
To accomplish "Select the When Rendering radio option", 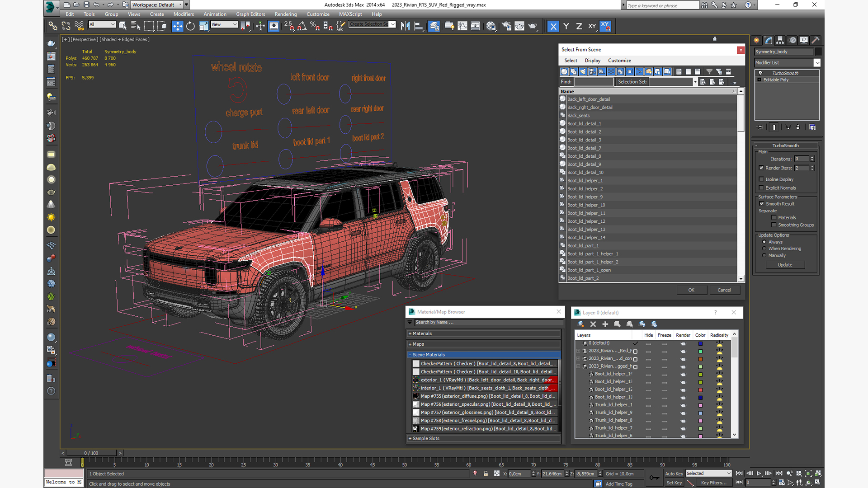I will pos(764,249).
